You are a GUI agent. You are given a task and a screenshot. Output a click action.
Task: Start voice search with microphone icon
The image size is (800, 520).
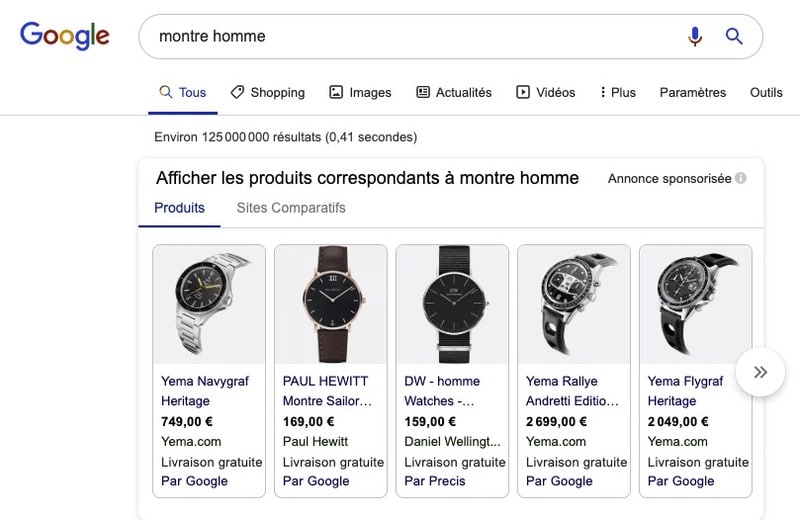pos(695,37)
